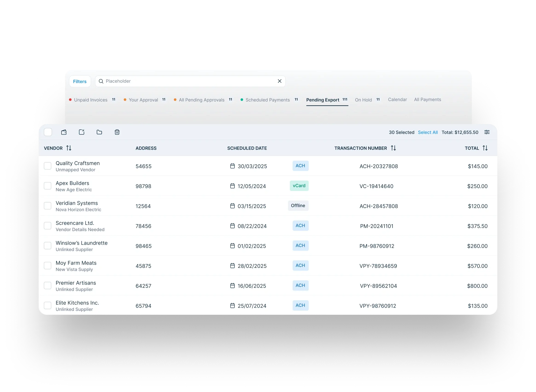The width and height of the screenshot is (536, 392).
Task: Click the folder icon in table toolbar
Action: [x=99, y=132]
